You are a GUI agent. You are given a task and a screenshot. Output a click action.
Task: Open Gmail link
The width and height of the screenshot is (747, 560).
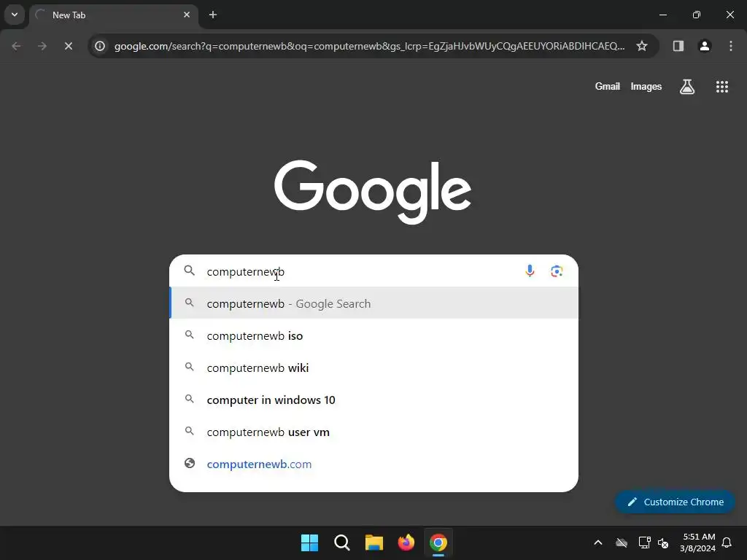point(608,87)
